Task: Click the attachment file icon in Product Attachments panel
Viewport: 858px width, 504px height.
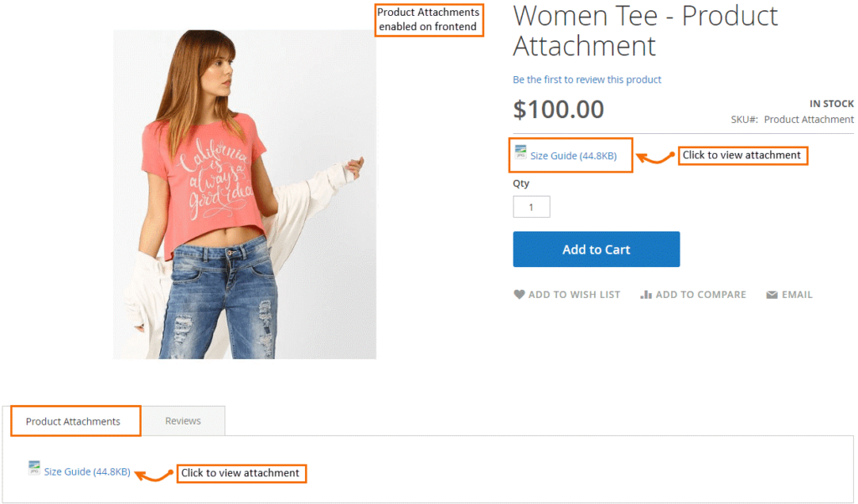Action: tap(34, 468)
